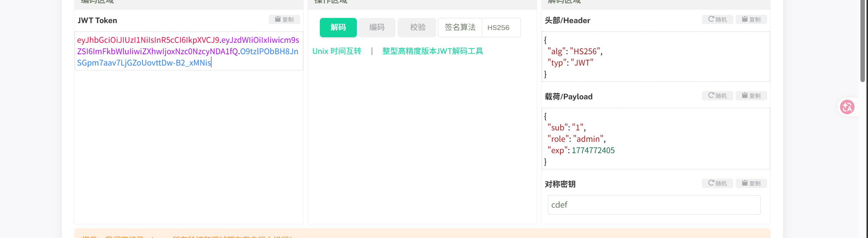Image resolution: width=868 pixels, height=238 pixels.
Task: Switch to the 编码 encode mode
Action: pyautogui.click(x=376, y=28)
